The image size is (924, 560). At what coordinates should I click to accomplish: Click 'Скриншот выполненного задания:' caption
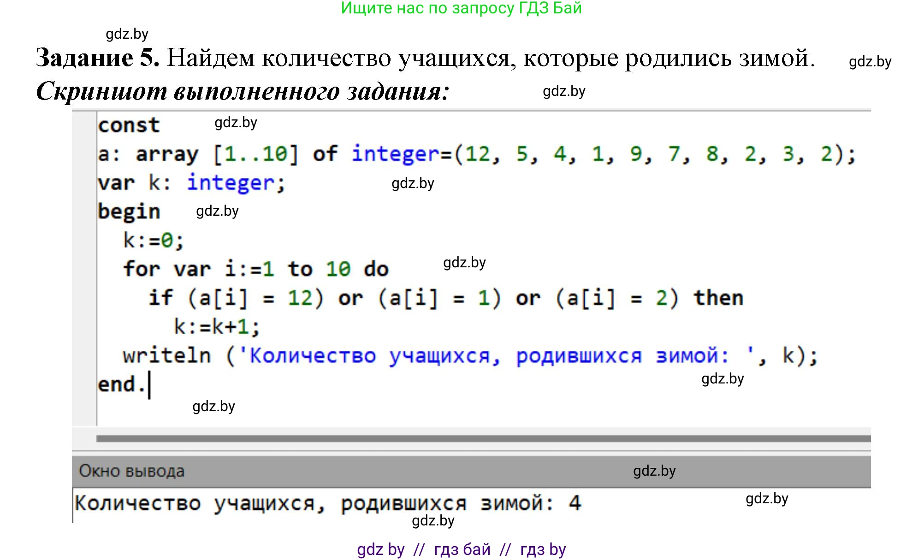[243, 91]
